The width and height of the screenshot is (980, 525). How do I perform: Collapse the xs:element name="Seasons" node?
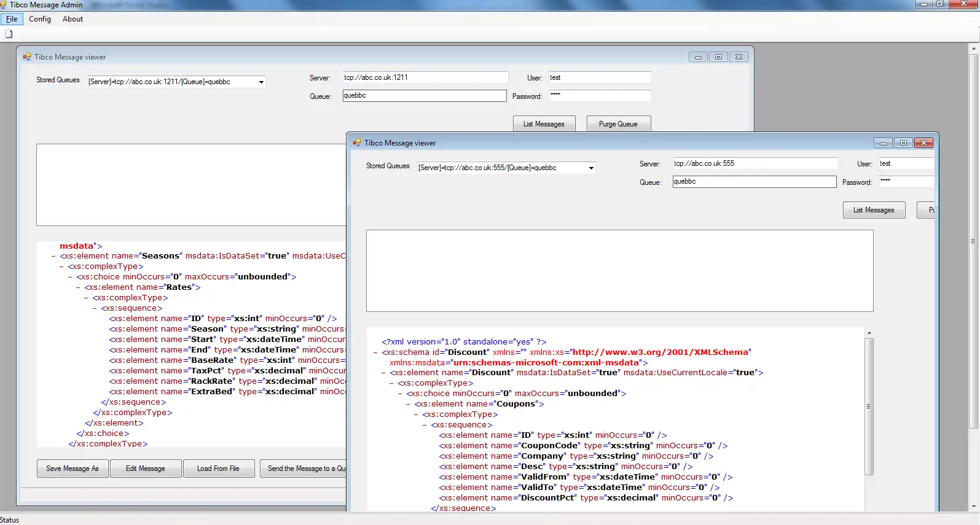point(53,256)
